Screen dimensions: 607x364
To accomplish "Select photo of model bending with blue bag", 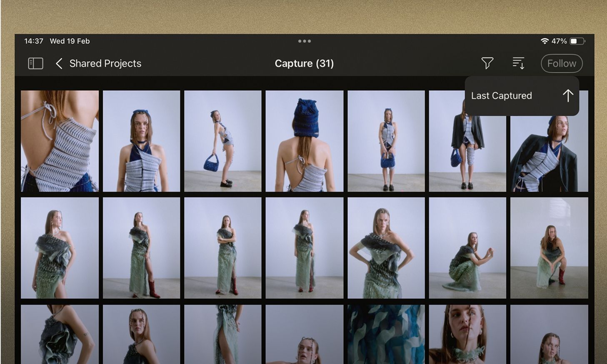I will [x=222, y=141].
